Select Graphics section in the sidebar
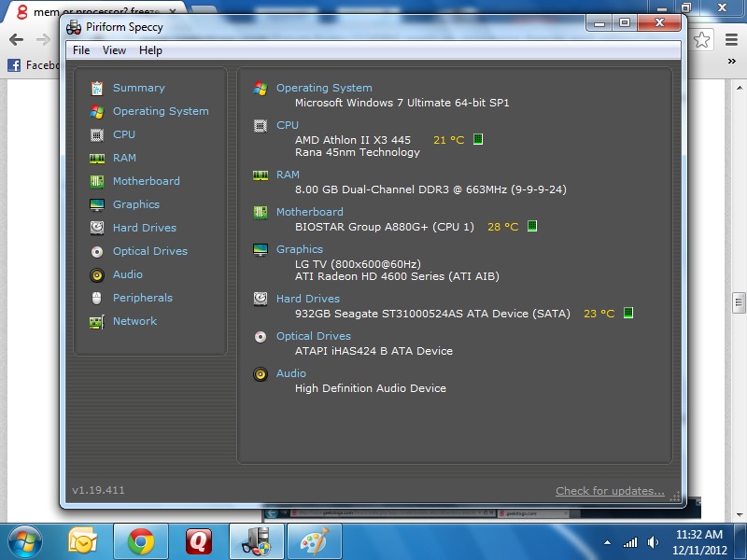 [136, 204]
